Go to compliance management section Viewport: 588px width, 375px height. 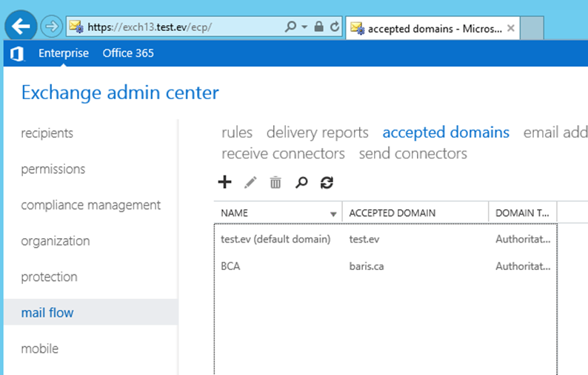click(x=91, y=205)
